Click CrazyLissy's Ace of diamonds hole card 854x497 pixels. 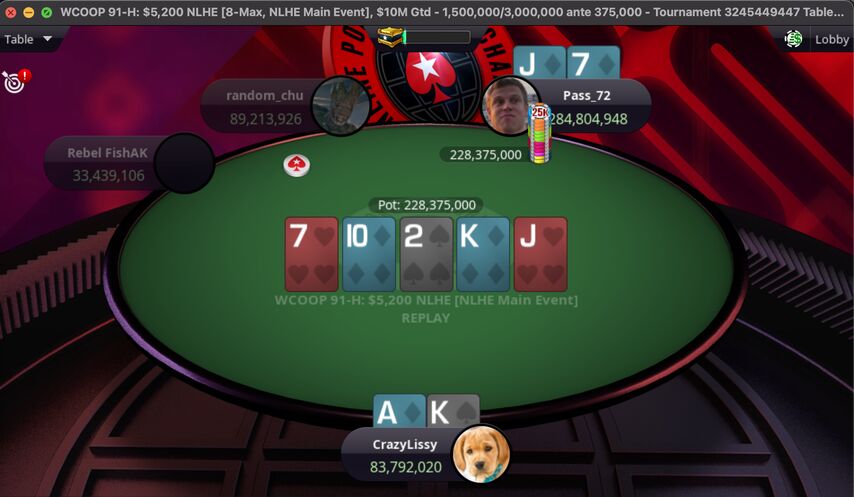(399, 410)
